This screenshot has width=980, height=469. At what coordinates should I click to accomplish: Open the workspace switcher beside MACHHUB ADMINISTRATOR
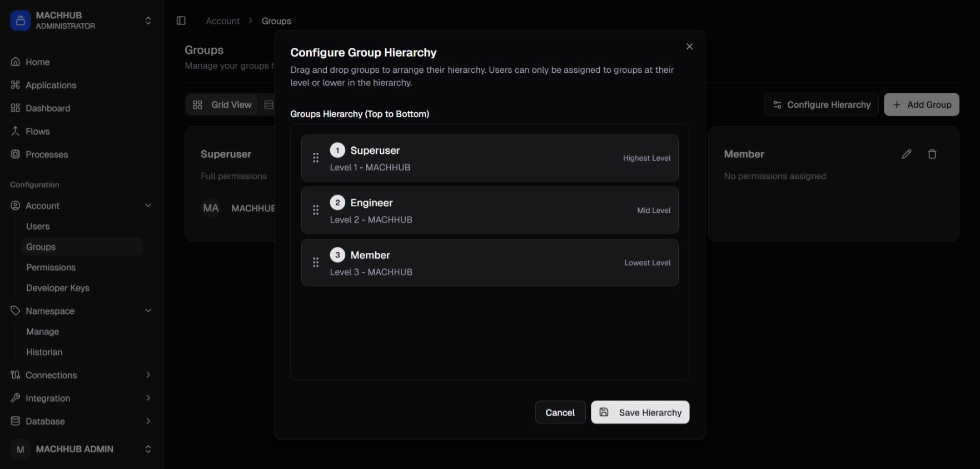pyautogui.click(x=148, y=21)
